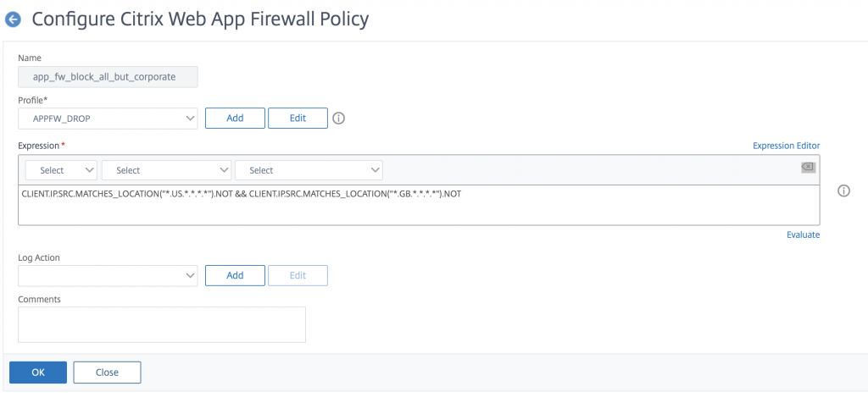Confirm the policy with OK
868x403 pixels.
(x=37, y=372)
